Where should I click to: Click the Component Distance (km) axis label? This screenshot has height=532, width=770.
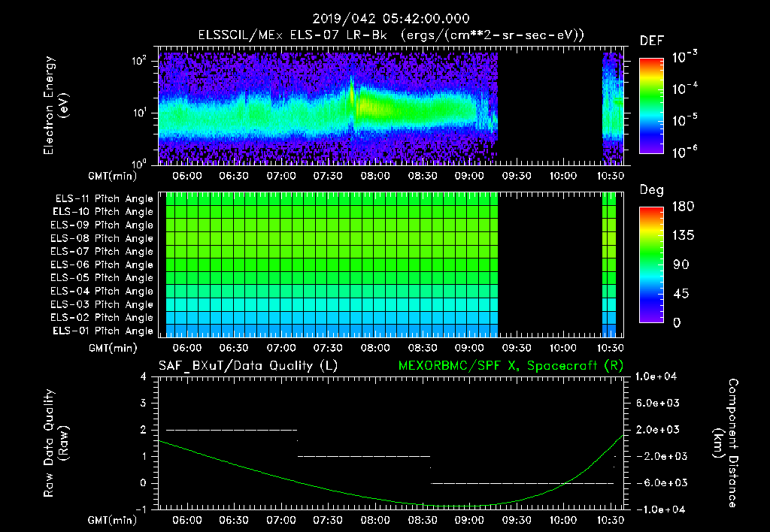click(726, 443)
